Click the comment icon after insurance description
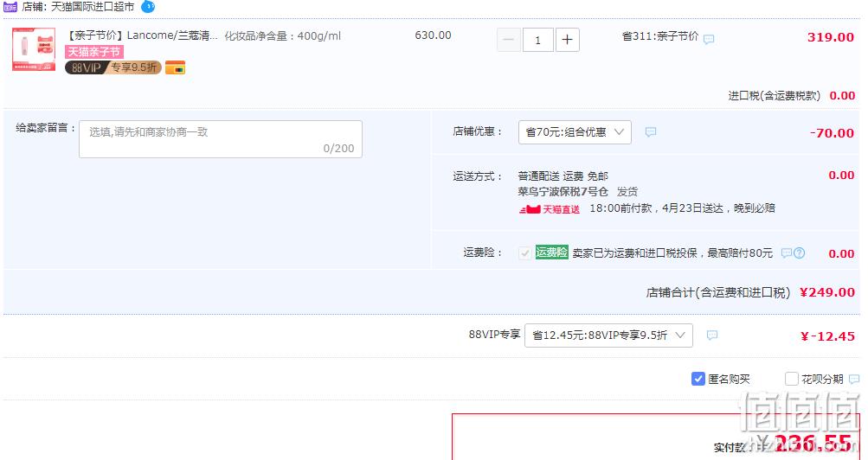Screen dimensions: 868x460 click(786, 253)
